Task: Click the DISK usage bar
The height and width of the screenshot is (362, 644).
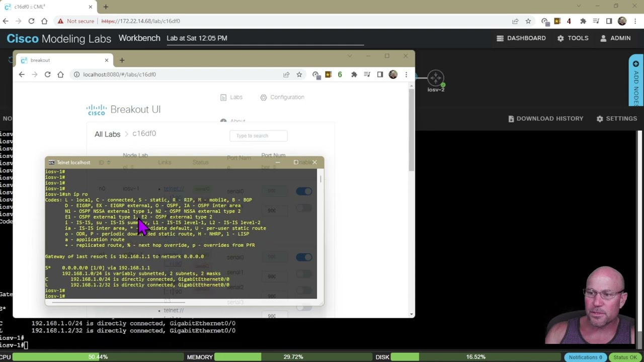Action: [475, 357]
